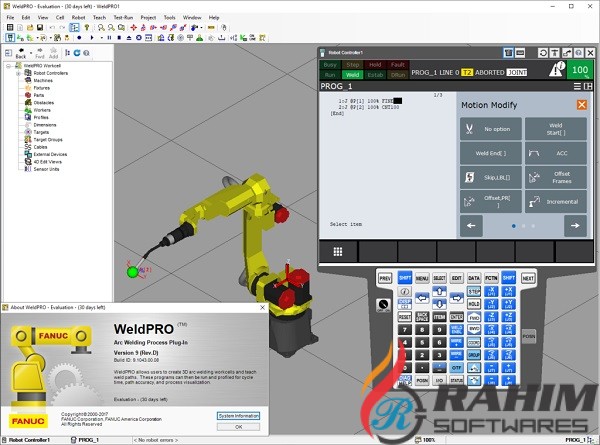Click the hamburger menu icon beside PROG_1 title

tap(577, 86)
